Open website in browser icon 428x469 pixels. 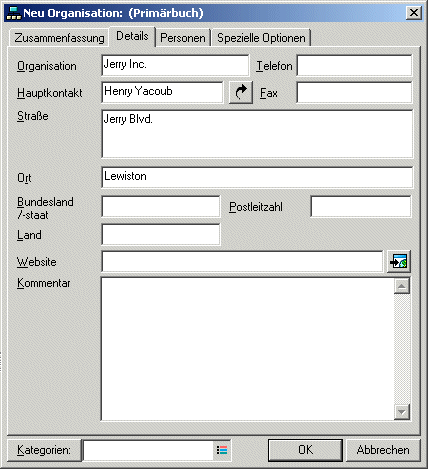(x=399, y=262)
